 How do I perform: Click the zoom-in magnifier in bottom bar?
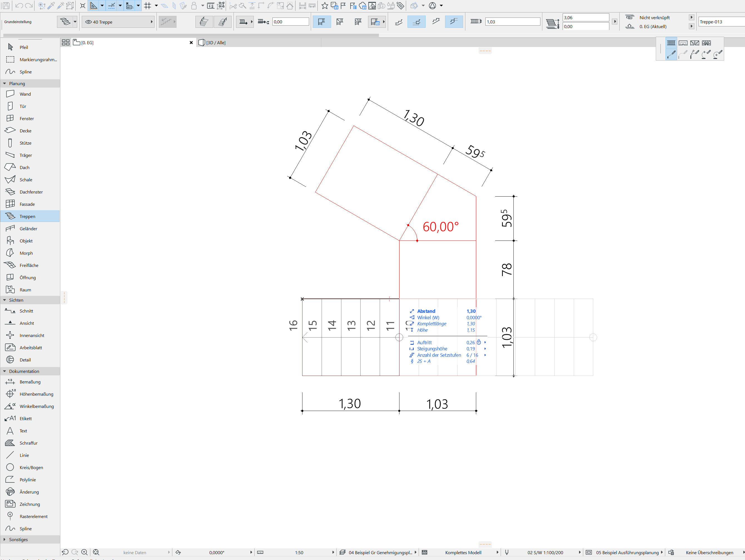click(x=85, y=552)
